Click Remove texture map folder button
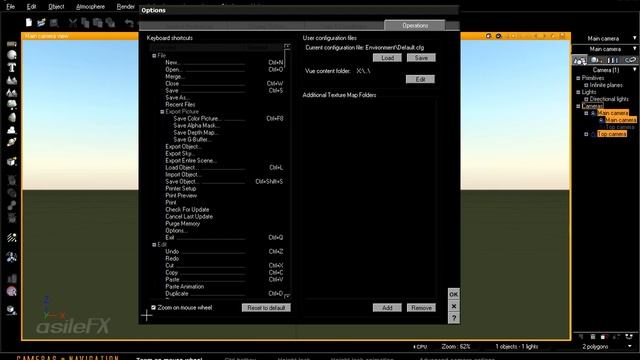640x360 pixels. point(421,308)
